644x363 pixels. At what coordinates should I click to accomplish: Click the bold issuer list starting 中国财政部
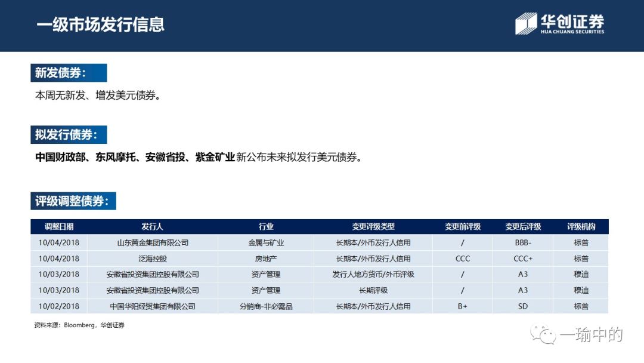click(x=135, y=157)
